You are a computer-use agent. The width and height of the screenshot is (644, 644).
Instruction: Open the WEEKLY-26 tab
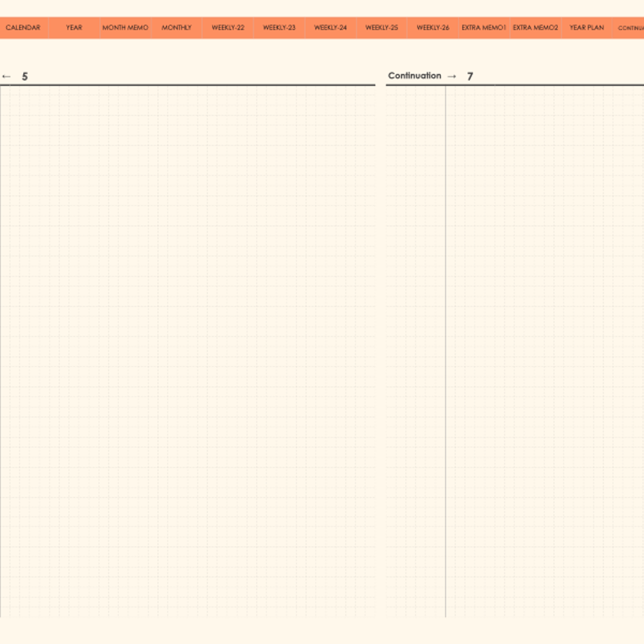point(433,27)
